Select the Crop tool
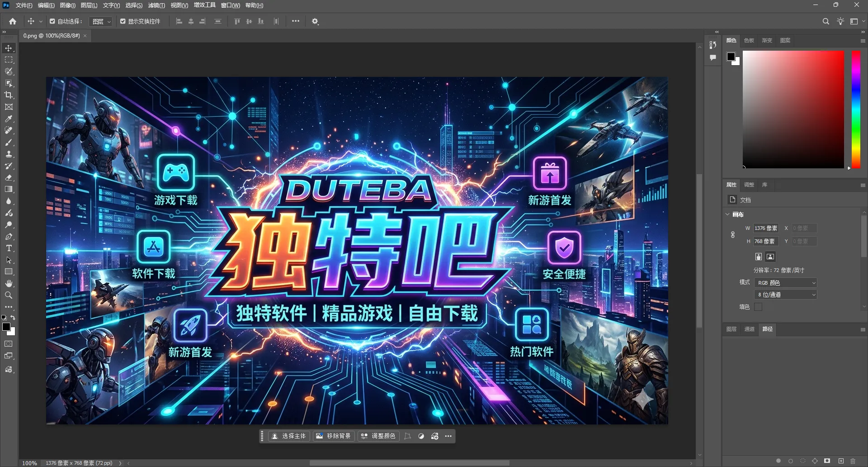Screen dimensions: 868x467 tap(9, 95)
